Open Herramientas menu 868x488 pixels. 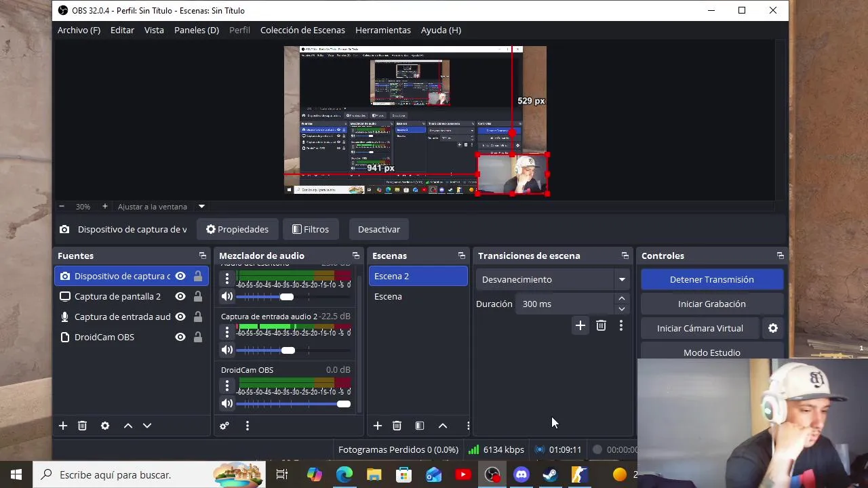coord(383,30)
